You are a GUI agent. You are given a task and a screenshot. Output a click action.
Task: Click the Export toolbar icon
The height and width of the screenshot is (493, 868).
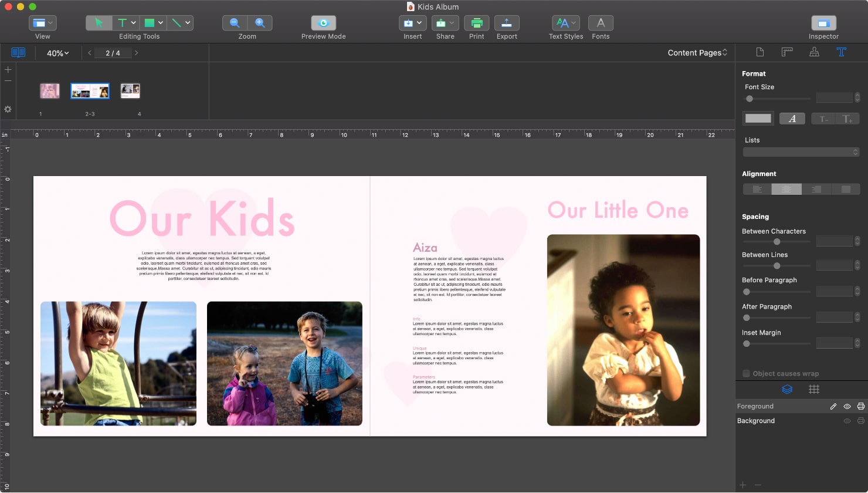pos(507,23)
